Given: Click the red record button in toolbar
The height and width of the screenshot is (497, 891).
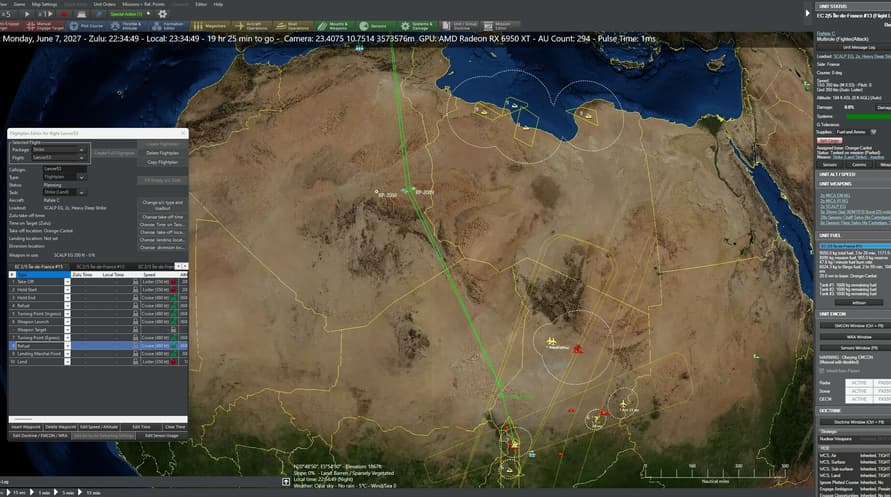Looking at the screenshot, I should pyautogui.click(x=64, y=14).
